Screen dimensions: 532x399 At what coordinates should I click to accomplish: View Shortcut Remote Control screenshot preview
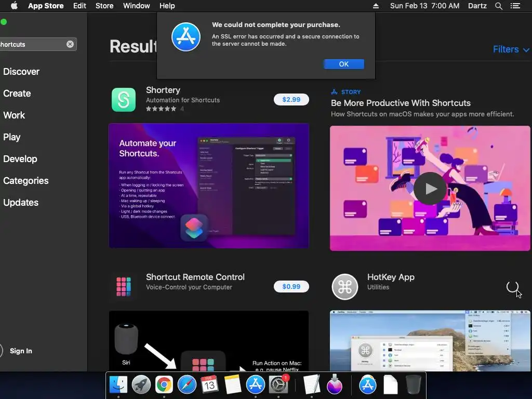pos(209,341)
